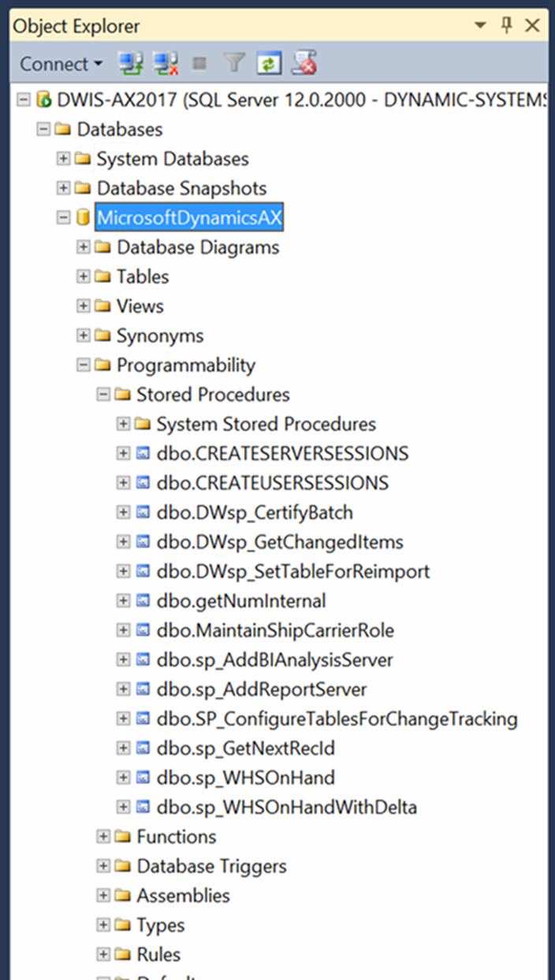Click the Filter funnel toolbar icon

click(234, 63)
